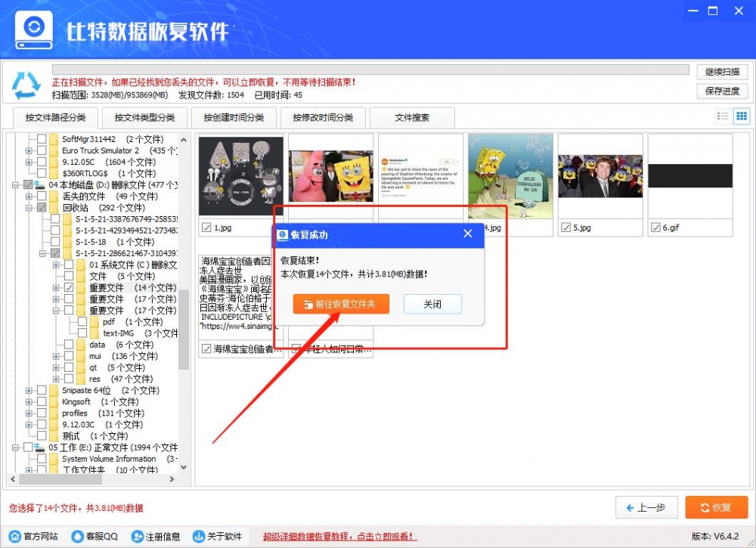Expand the 丢失的文件 tree node
Viewport: 756px width, 548px height.
(29, 197)
